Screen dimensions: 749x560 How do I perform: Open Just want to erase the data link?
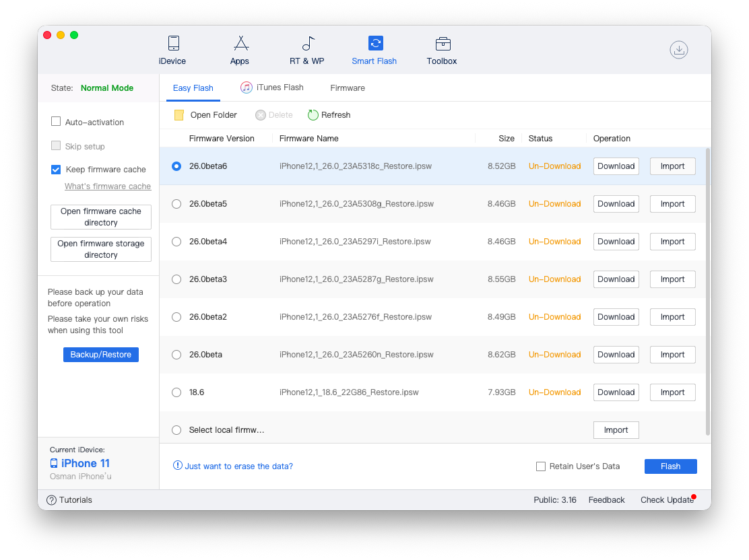tap(239, 466)
